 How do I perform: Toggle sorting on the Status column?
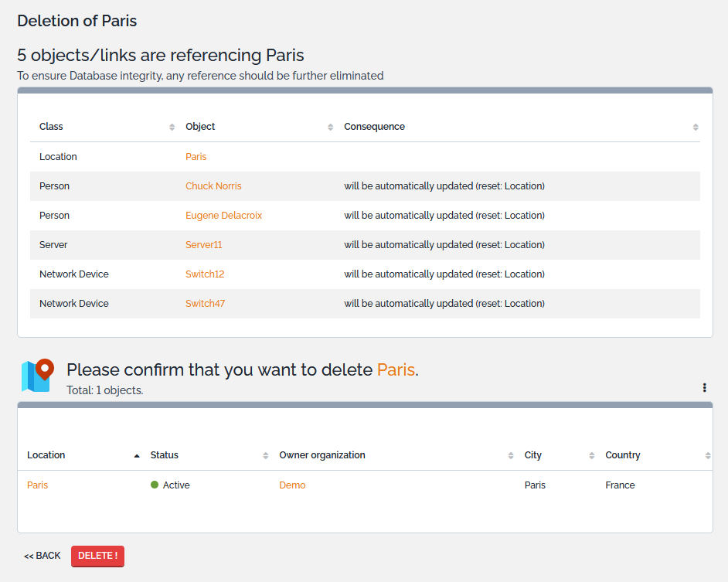pos(264,455)
